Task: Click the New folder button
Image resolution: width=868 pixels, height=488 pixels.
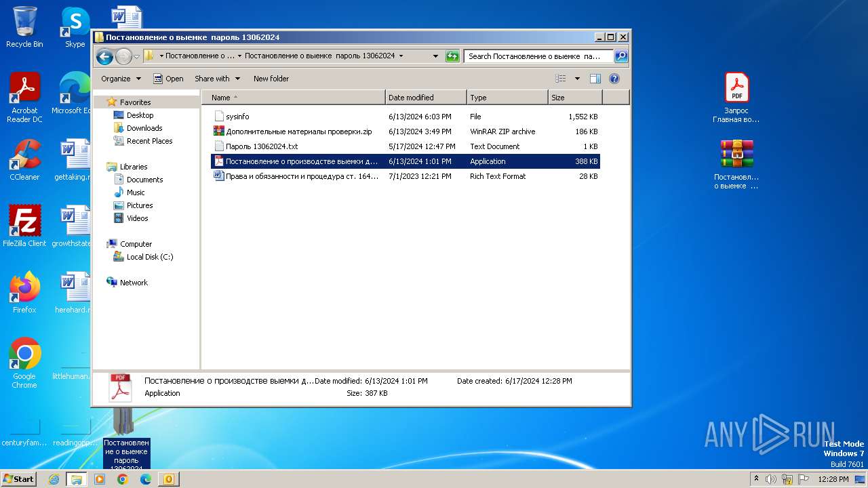Action: [x=271, y=79]
